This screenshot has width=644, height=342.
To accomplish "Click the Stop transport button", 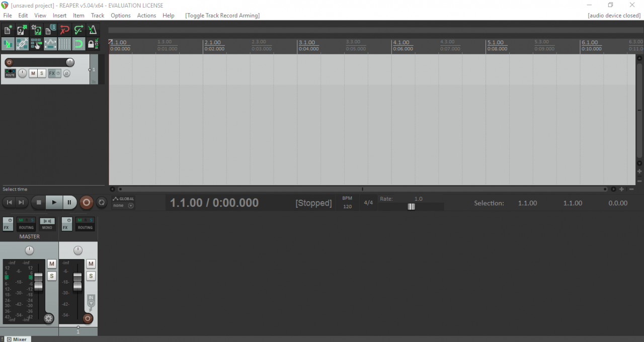I will [x=39, y=203].
